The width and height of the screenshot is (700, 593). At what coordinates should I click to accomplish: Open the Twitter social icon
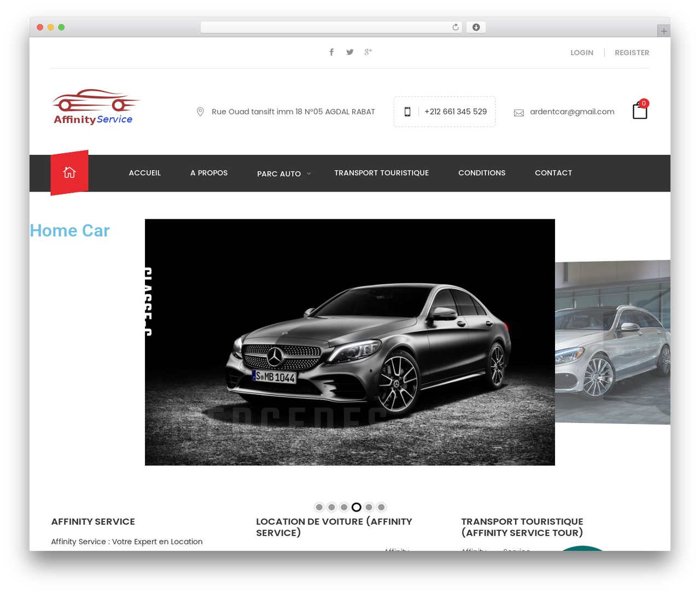click(350, 52)
